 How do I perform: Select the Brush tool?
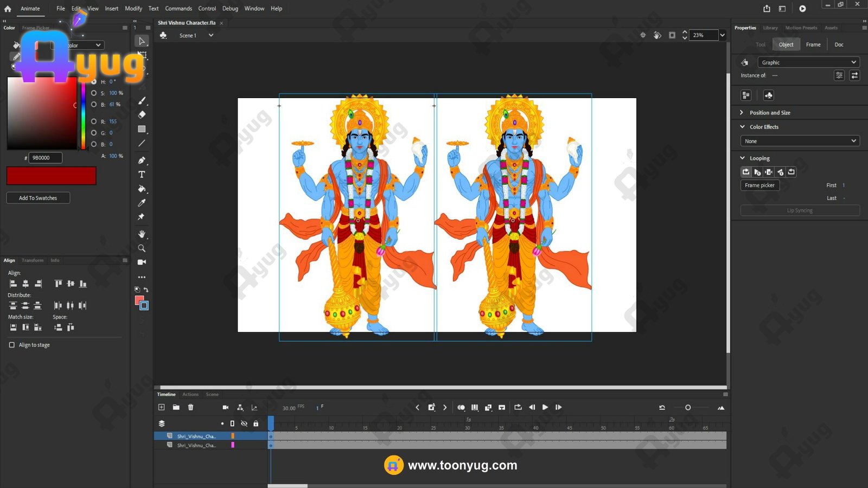pos(142,100)
